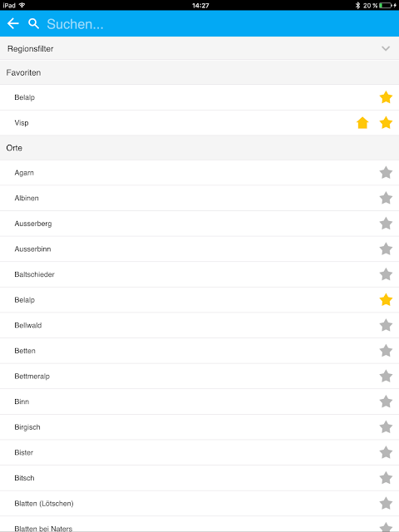Tap the back arrow icon
The height and width of the screenshot is (532, 399).
(x=13, y=23)
